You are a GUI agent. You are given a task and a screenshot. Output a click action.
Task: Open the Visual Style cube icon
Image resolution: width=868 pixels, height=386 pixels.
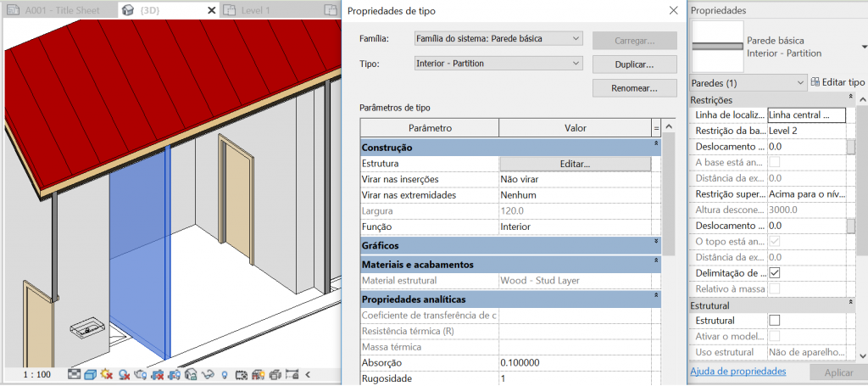[91, 374]
